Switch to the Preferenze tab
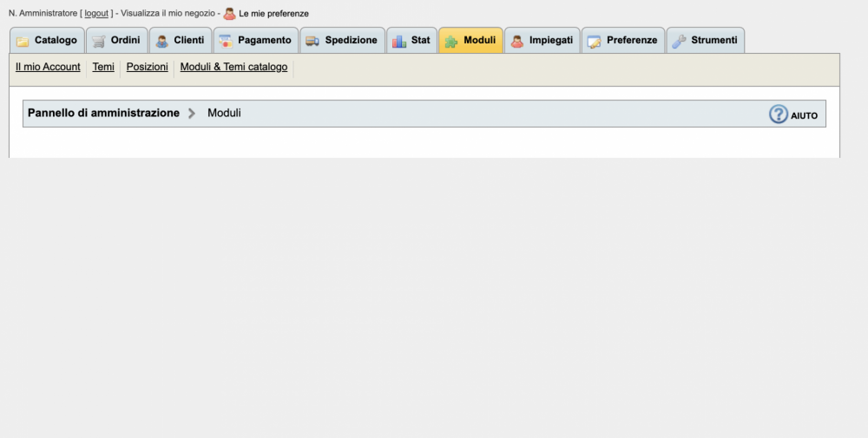 tap(622, 41)
